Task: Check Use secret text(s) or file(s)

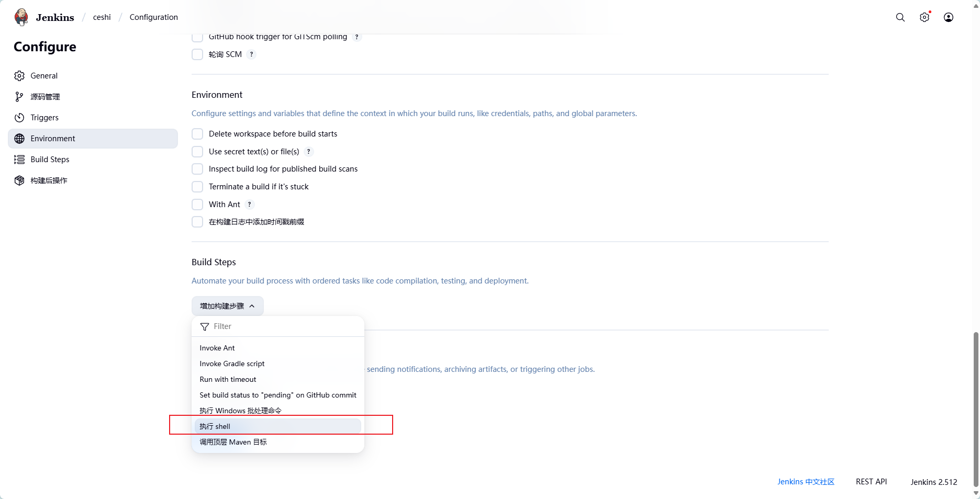Action: (197, 151)
